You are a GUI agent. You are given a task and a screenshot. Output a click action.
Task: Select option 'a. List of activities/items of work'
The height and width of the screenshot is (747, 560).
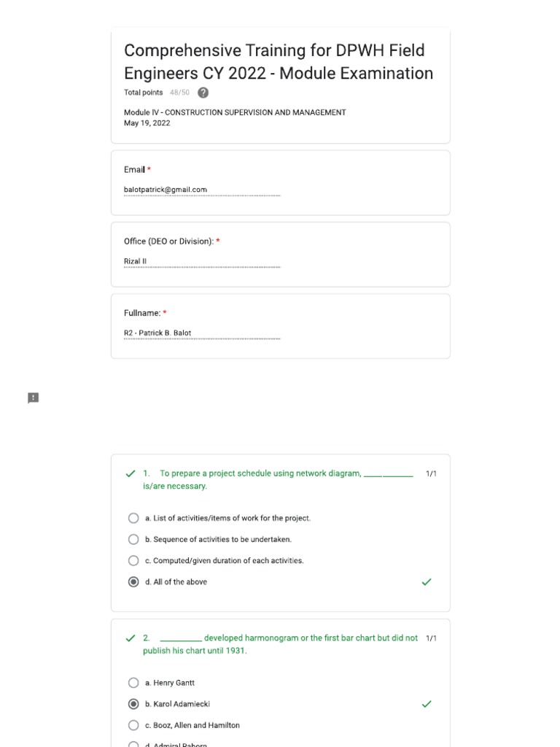point(133,518)
